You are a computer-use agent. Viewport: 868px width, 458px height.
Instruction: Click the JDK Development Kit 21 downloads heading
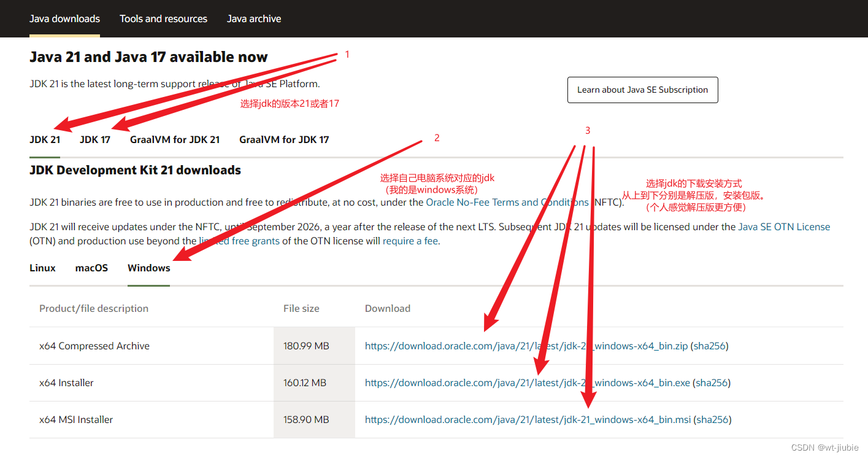[x=135, y=170]
